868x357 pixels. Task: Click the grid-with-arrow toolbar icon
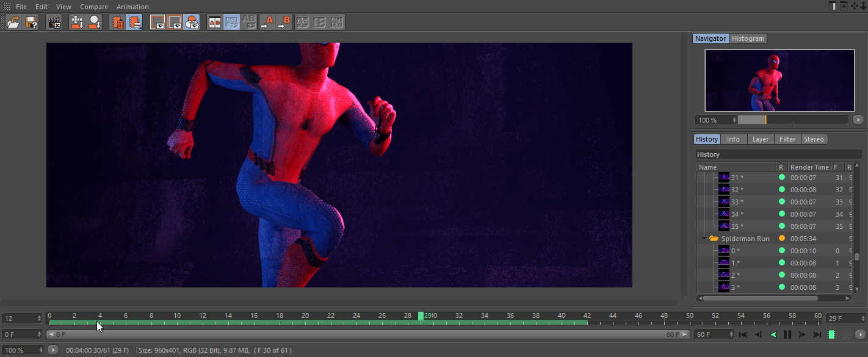pyautogui.click(x=78, y=23)
